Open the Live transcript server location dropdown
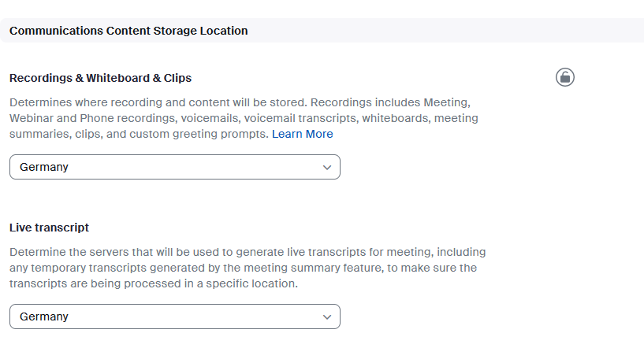644x348 pixels. point(174,317)
